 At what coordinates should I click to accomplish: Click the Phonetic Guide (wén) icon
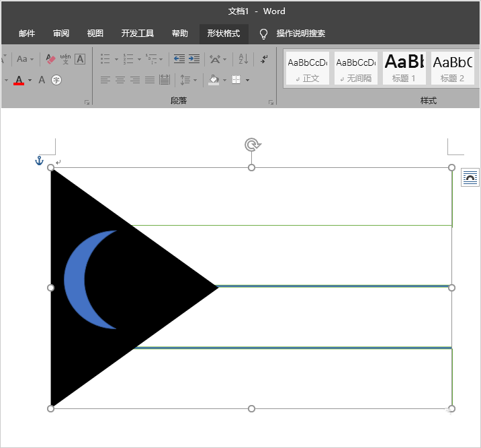point(65,59)
